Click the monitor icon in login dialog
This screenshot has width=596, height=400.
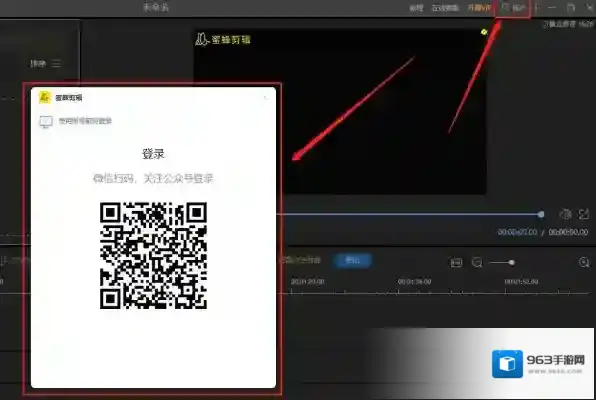[46, 122]
